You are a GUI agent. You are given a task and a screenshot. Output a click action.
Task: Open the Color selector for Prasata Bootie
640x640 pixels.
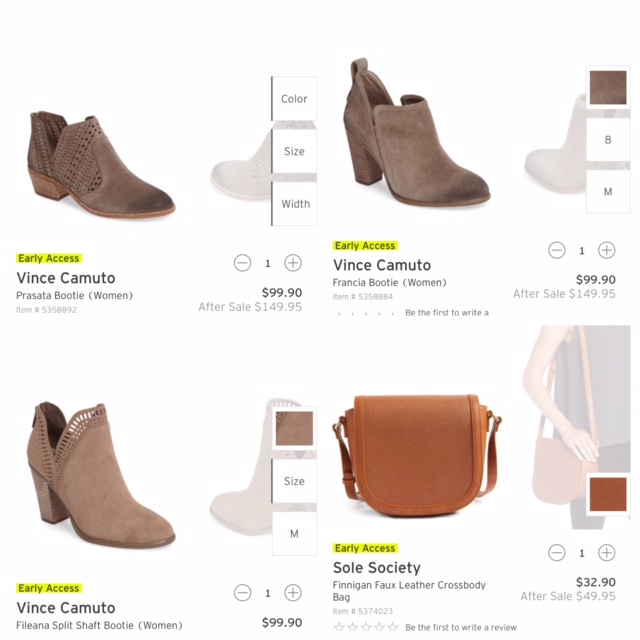294,98
